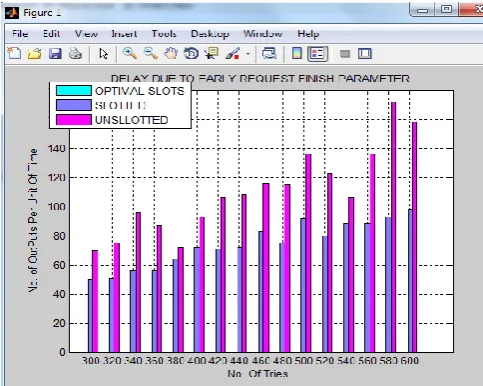Click the blue SLOTTED legend swatch

(74, 105)
